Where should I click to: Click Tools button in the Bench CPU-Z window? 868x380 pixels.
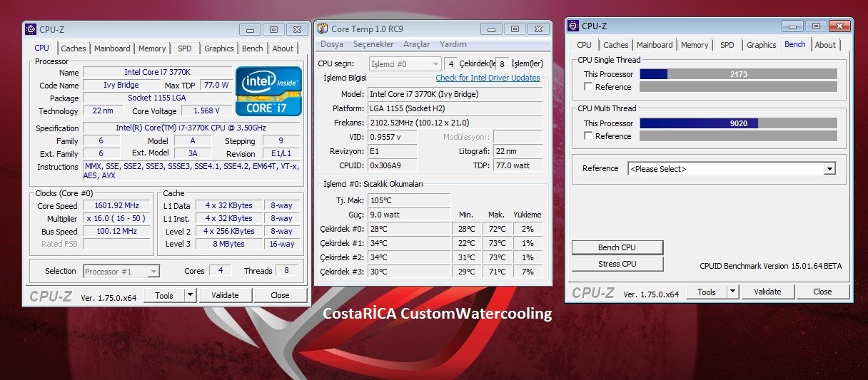(x=707, y=292)
